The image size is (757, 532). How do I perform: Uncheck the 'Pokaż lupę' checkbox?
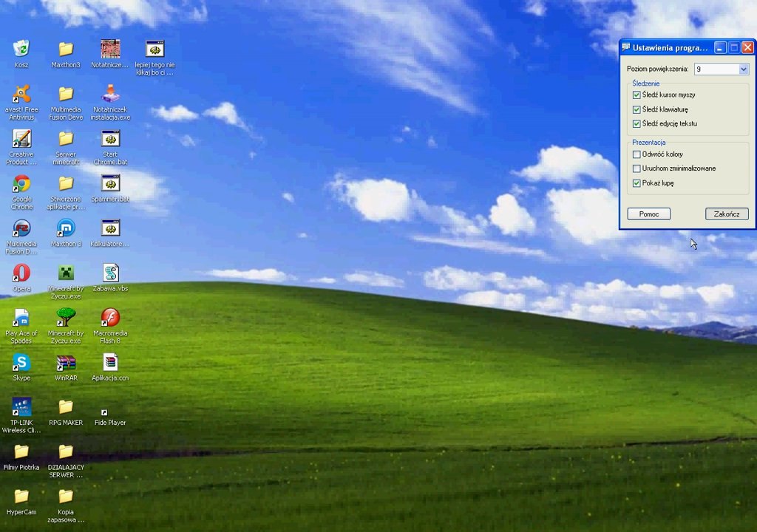(637, 183)
